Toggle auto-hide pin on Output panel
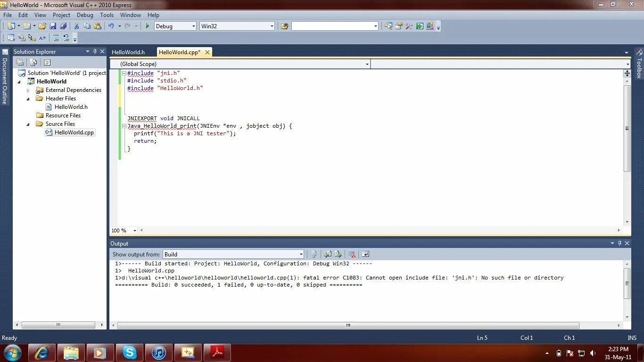This screenshot has width=644, height=362. [619, 243]
